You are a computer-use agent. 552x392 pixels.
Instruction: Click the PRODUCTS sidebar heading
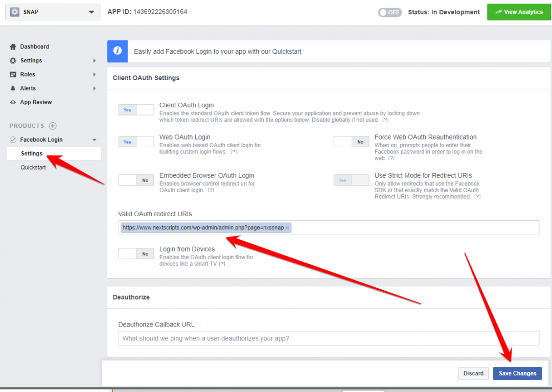pyautogui.click(x=27, y=126)
